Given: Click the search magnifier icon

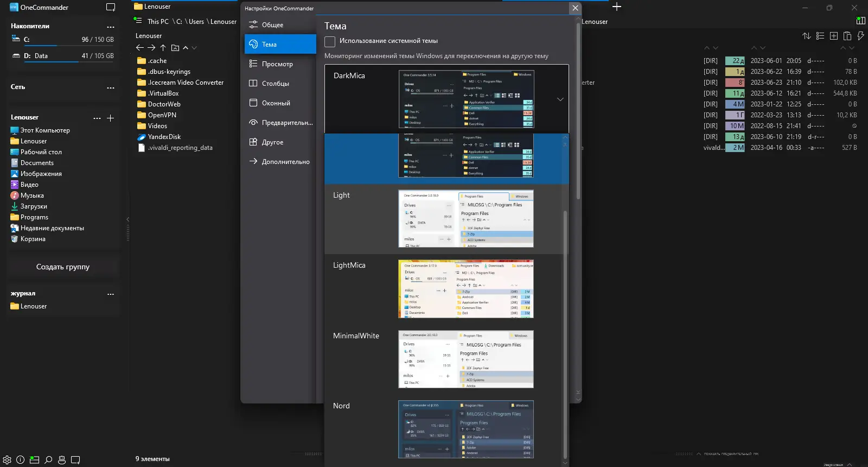Looking at the screenshot, I should point(48,460).
